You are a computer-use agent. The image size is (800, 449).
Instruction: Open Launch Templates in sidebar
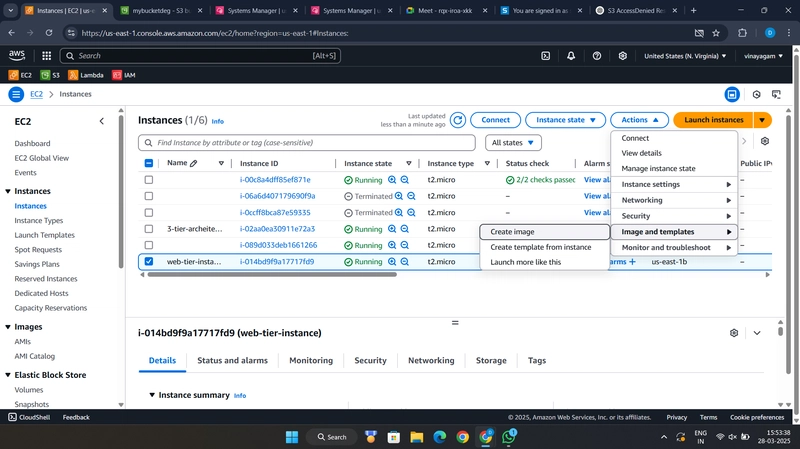tap(44, 235)
